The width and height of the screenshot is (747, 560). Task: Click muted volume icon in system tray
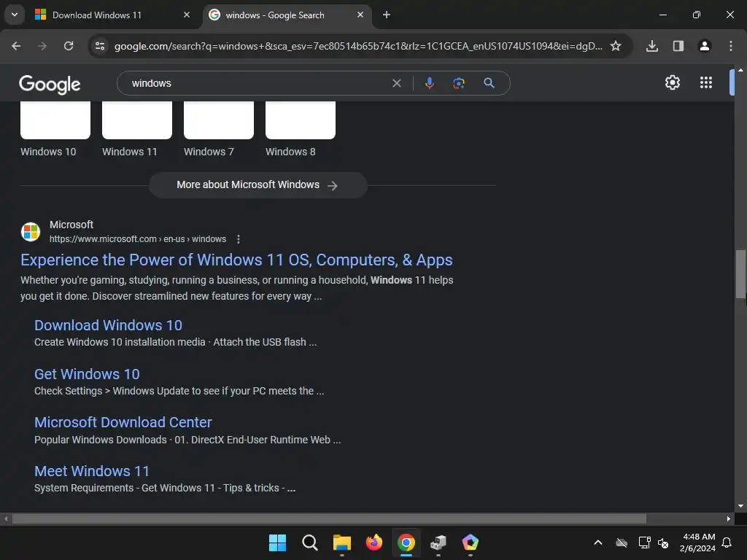pos(662,542)
